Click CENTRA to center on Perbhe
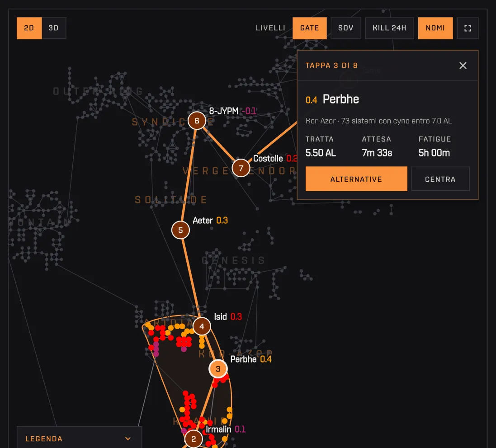The height and width of the screenshot is (448, 496). pyautogui.click(x=440, y=179)
